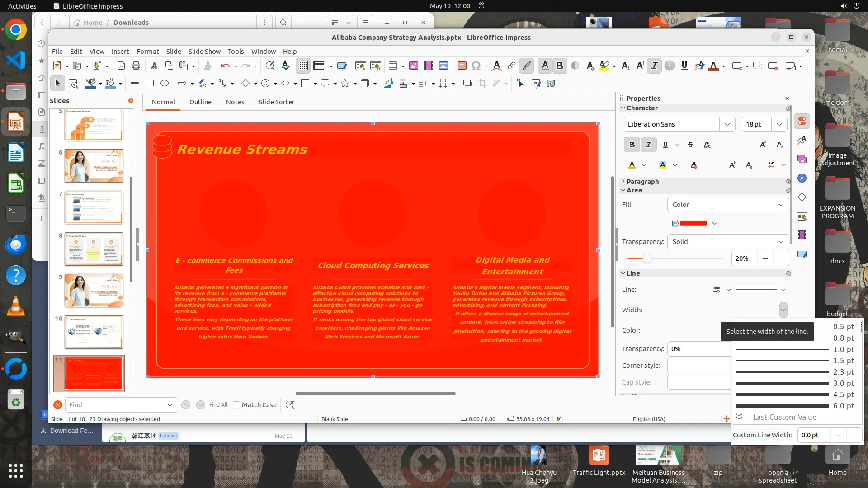Image resolution: width=868 pixels, height=488 pixels.
Task: Toggle the Display Grid toolbar icon
Action: [303, 66]
